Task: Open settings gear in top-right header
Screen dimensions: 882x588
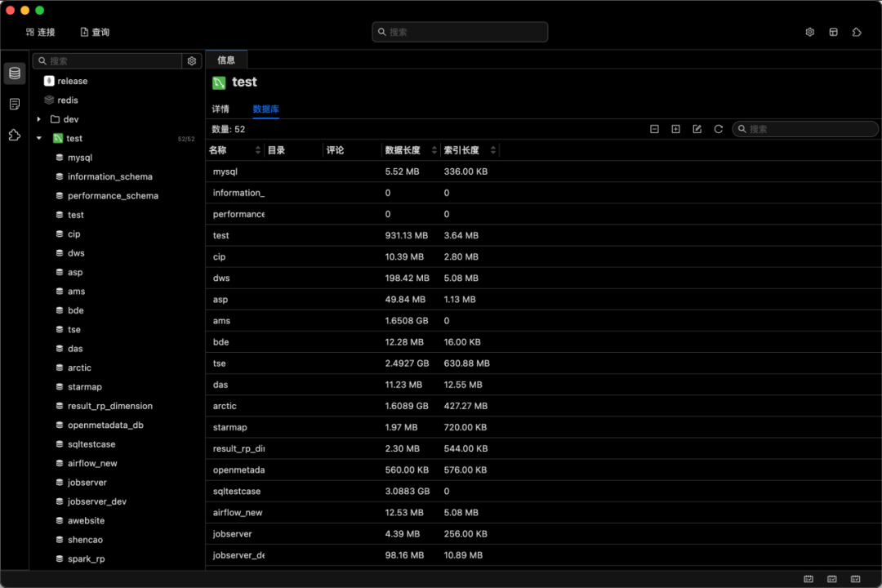Action: [809, 32]
